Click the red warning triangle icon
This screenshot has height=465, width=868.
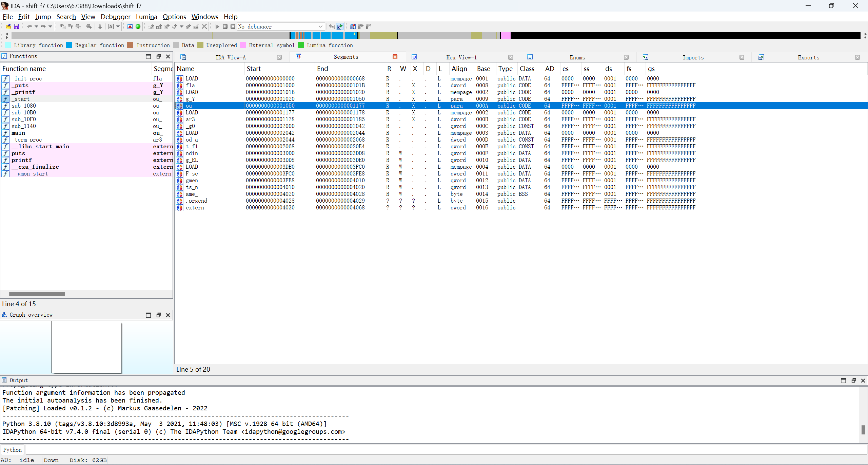point(130,26)
